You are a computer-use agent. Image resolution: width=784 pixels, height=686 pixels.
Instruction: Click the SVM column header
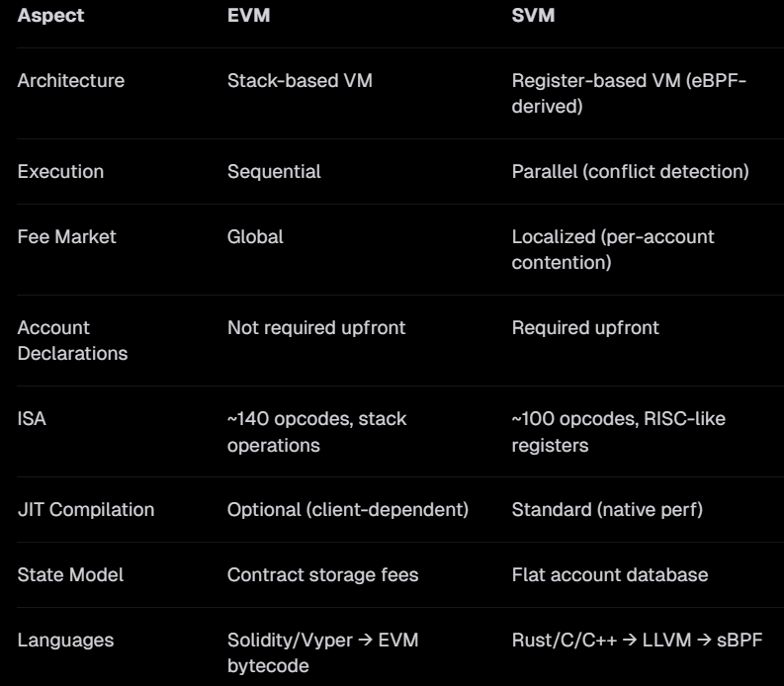[532, 18]
